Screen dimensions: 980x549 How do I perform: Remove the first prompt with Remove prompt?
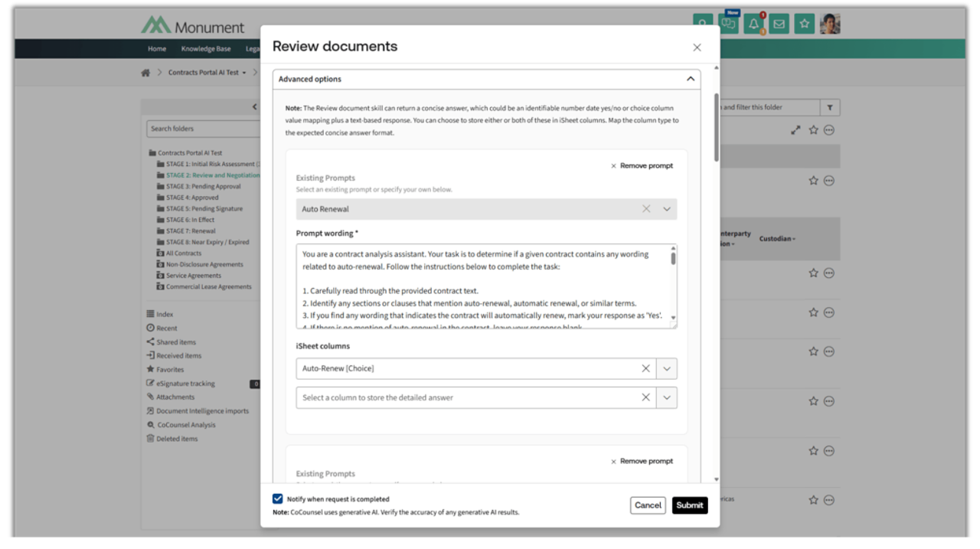pyautogui.click(x=642, y=165)
